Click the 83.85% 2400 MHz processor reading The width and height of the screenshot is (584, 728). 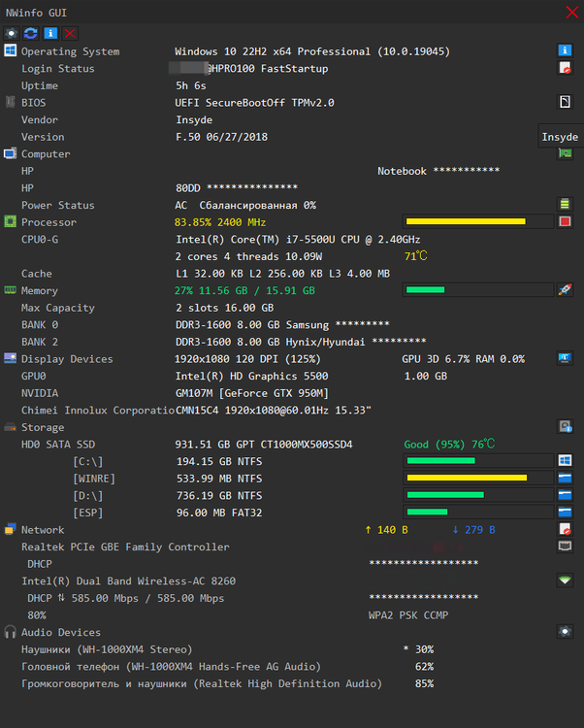[x=220, y=222]
